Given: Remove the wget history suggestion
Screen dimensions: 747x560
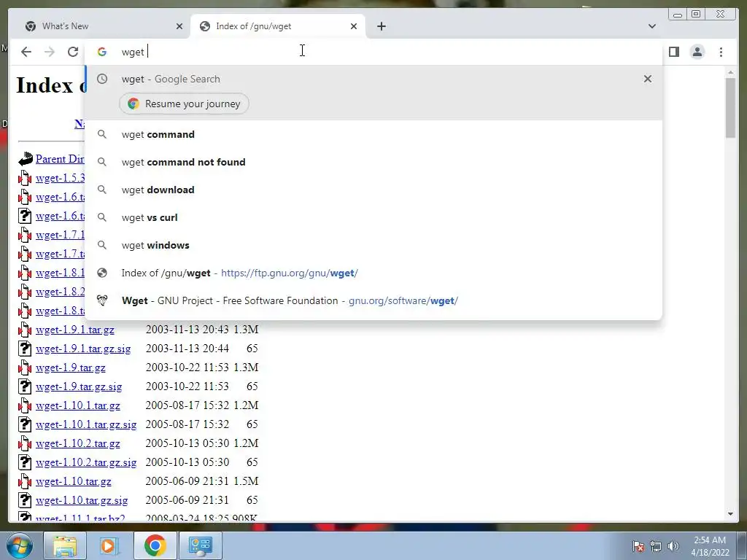Looking at the screenshot, I should (648, 79).
